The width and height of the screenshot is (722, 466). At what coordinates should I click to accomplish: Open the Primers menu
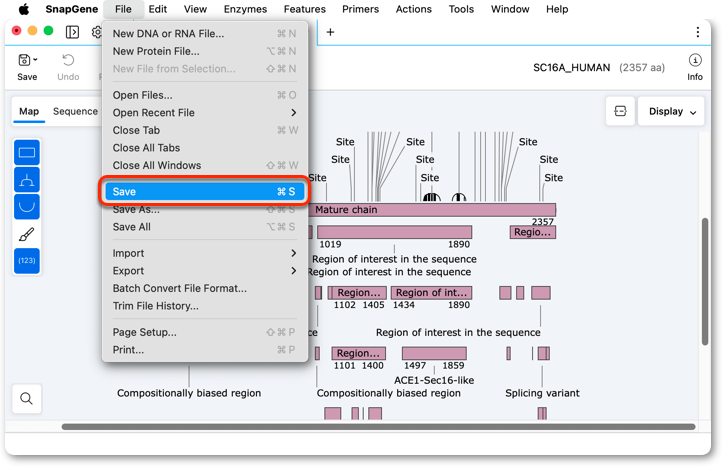360,9
